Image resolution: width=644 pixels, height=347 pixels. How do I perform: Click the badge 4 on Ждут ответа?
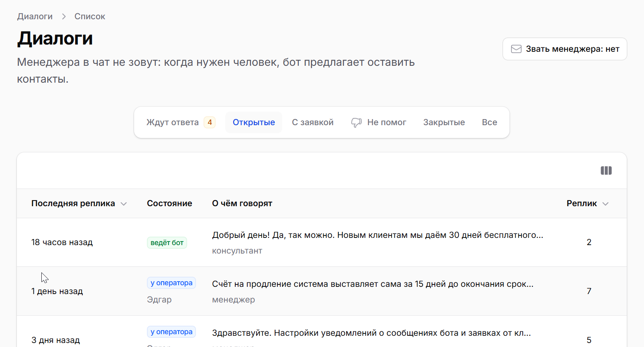click(x=210, y=122)
